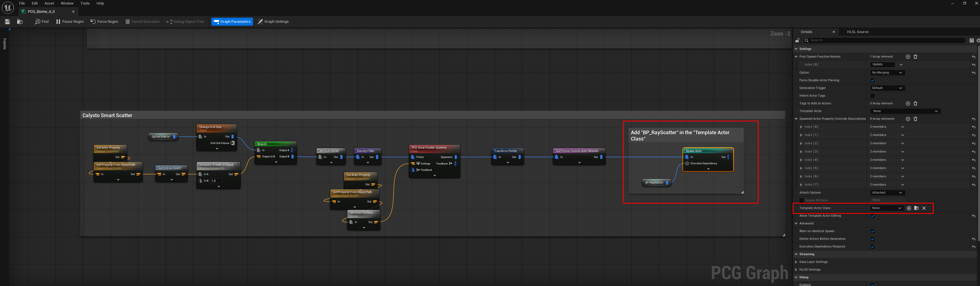Click the Graph Settings button

click(x=273, y=22)
